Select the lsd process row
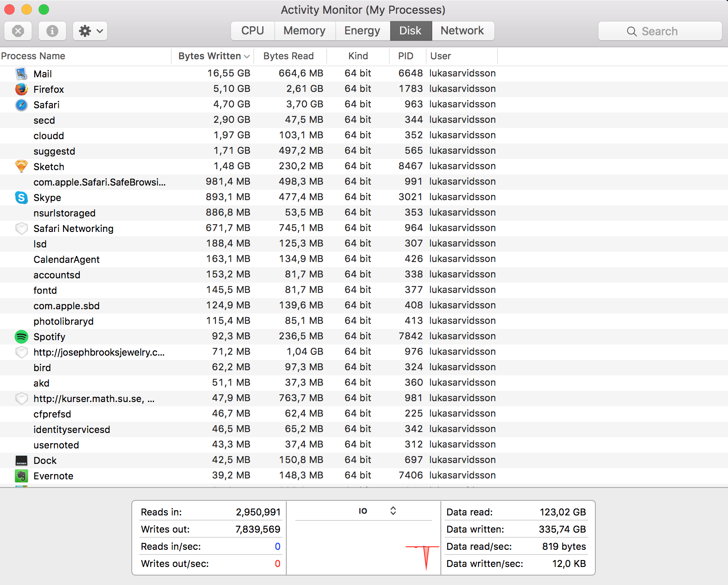728x585 pixels. 364,244
